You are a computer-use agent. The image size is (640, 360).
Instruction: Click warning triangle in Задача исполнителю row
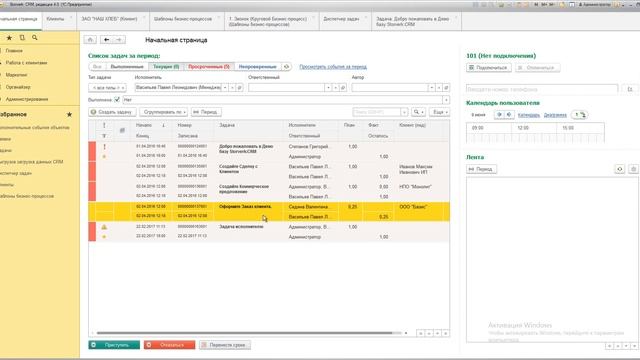click(x=104, y=227)
